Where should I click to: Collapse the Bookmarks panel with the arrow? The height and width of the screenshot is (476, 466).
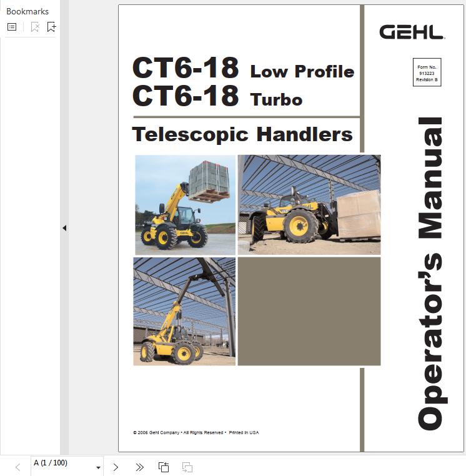[x=64, y=228]
